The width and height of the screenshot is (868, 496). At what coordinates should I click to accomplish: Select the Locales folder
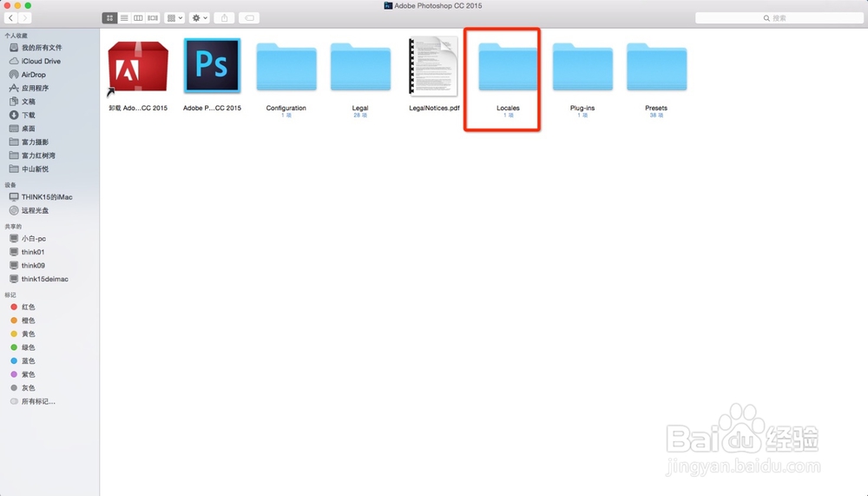508,67
